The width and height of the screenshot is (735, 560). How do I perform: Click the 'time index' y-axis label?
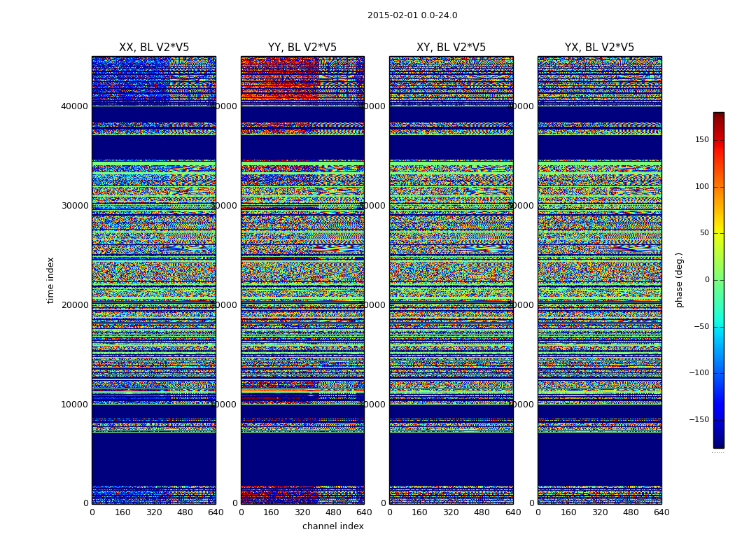[x=50, y=280]
